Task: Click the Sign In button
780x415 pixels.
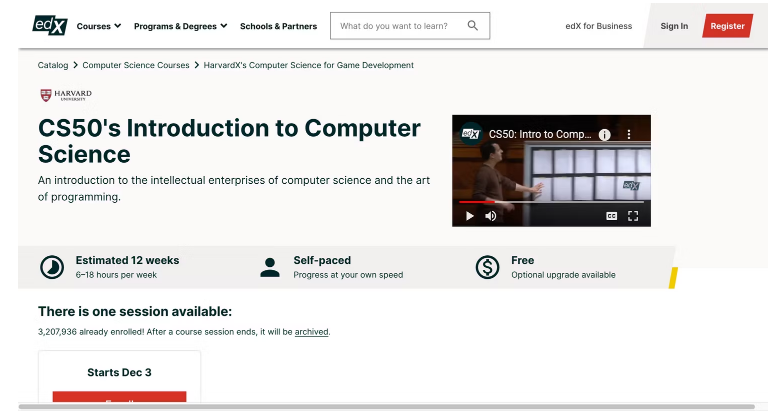Action: click(x=674, y=26)
